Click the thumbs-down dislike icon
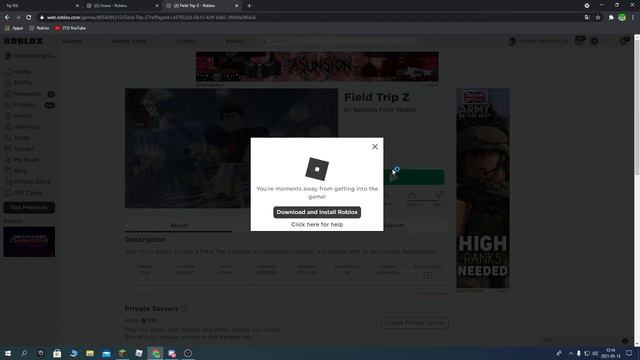Screen dimensions: 640x360 (x=438, y=196)
